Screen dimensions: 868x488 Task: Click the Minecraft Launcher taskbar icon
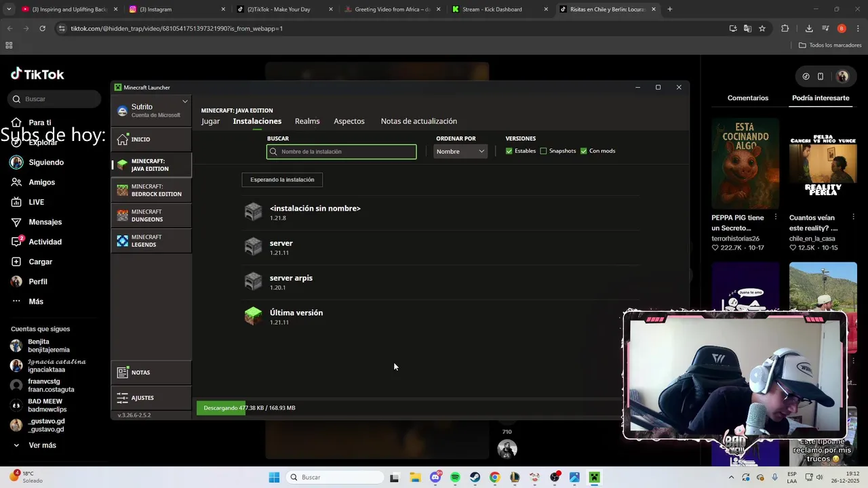(x=594, y=477)
